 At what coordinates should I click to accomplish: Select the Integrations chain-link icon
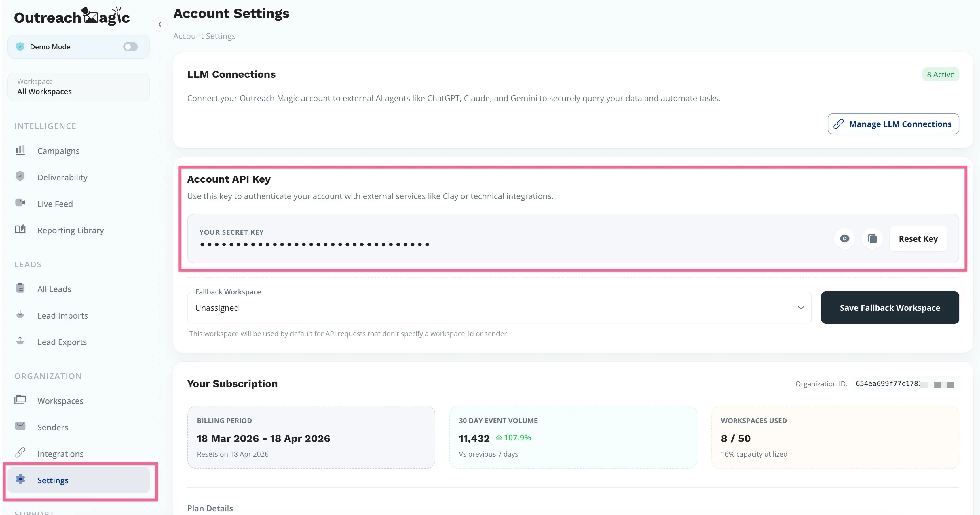(x=20, y=453)
